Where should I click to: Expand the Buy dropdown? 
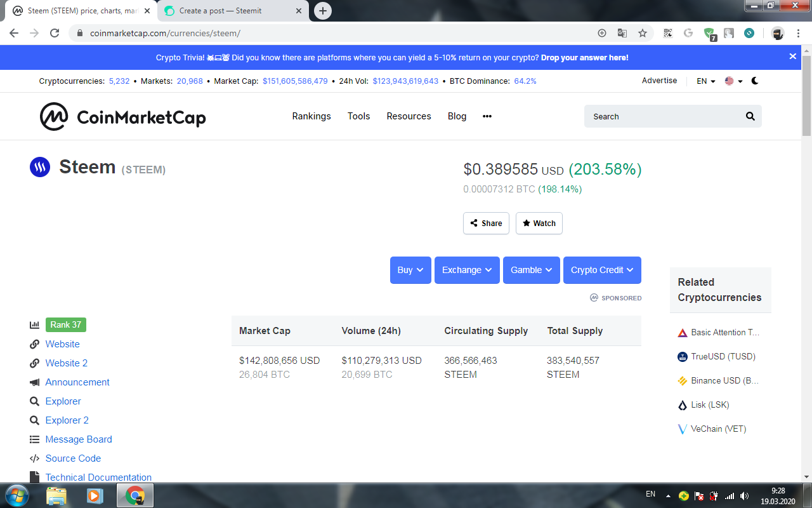(x=411, y=270)
